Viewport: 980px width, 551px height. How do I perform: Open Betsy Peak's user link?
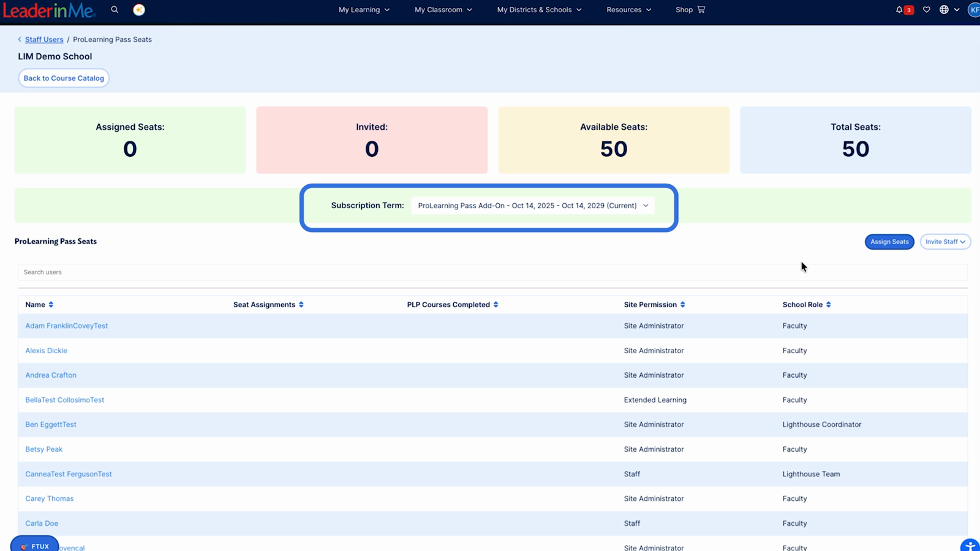(x=43, y=449)
